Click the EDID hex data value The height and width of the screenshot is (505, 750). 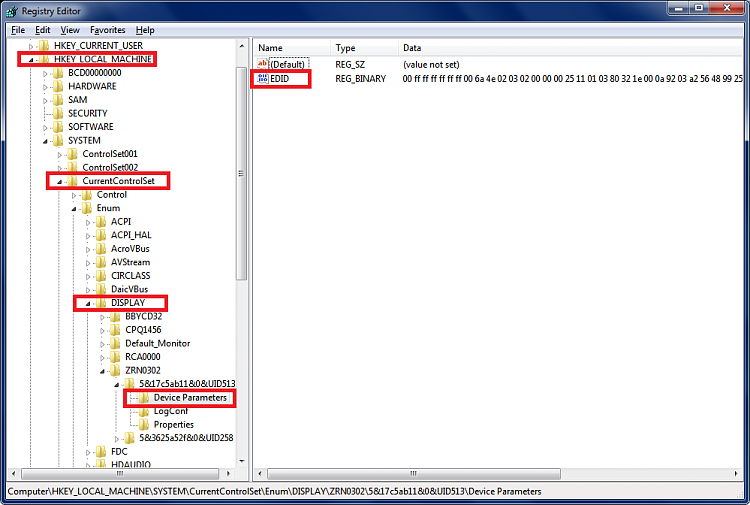coord(573,78)
